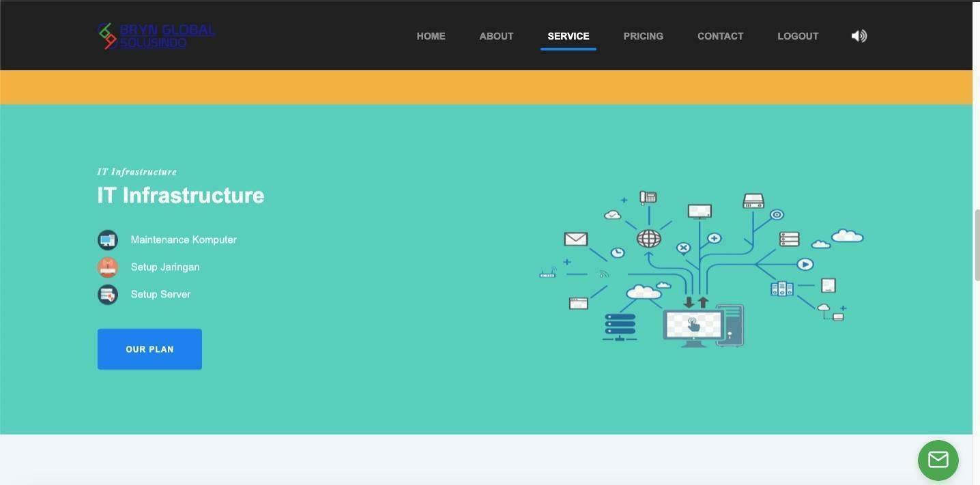Click the blue server stack in illustration
Image resolution: width=980 pixels, height=485 pixels.
620,327
